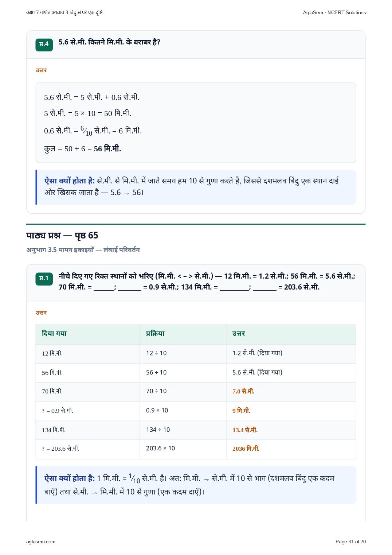Image resolution: width=392 pixels, height=555 pixels.
Task: Open the aglasem.com footer link
Action: pos(41,542)
